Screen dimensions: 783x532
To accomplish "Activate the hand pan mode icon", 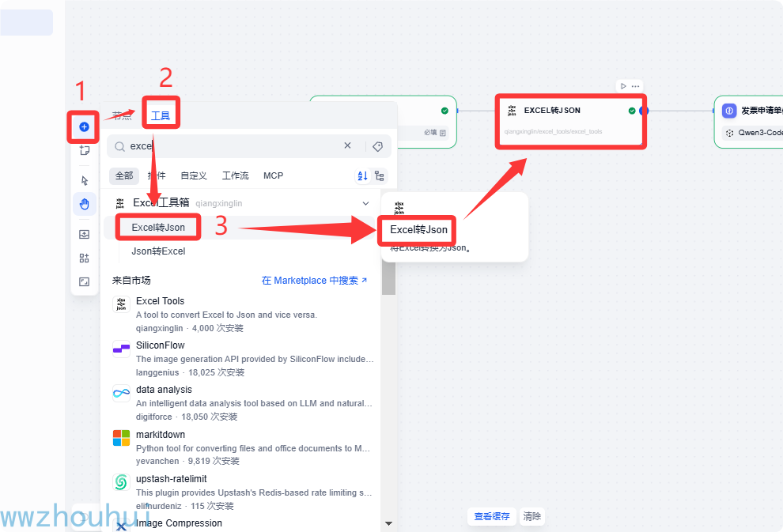I will tap(85, 204).
